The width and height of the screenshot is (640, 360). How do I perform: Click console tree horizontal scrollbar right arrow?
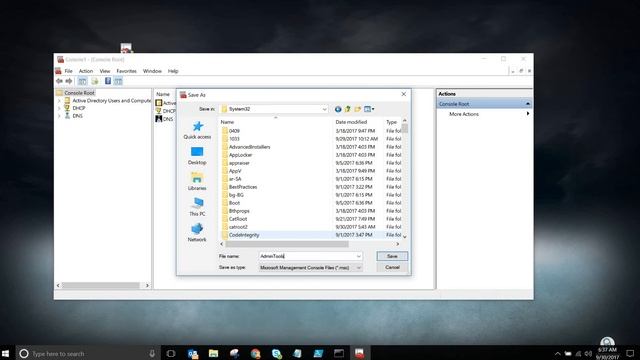click(147, 285)
